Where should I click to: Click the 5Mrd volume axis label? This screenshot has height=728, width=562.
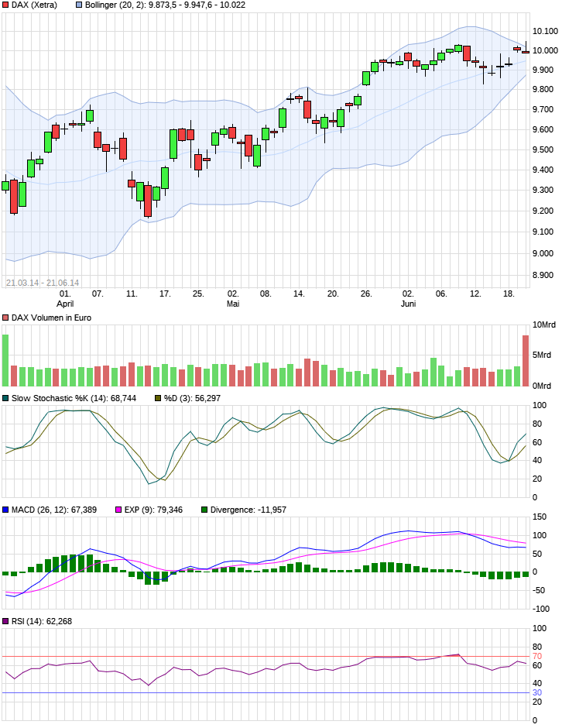(542, 355)
